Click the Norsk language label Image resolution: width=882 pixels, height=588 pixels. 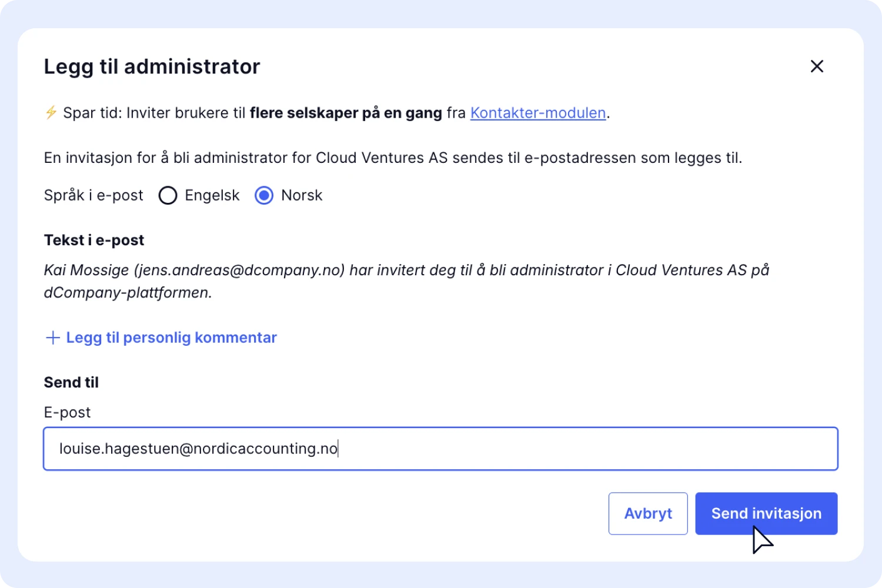(x=302, y=195)
